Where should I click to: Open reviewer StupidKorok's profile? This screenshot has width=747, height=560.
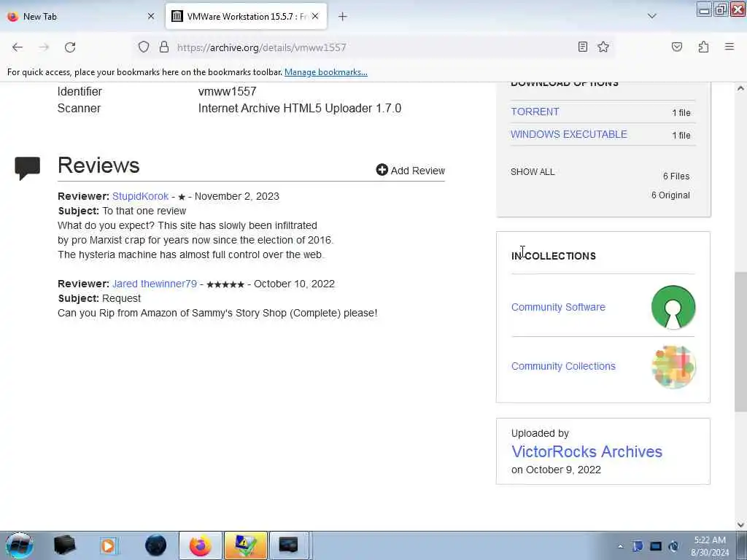pos(140,196)
